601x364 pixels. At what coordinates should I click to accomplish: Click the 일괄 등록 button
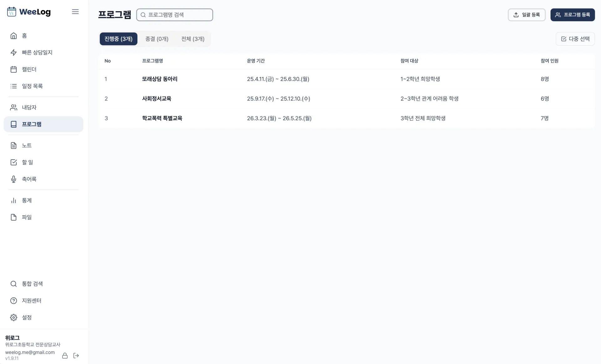coord(527,15)
